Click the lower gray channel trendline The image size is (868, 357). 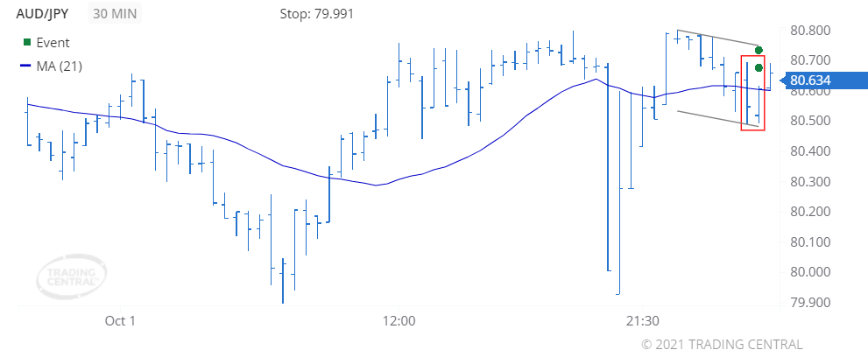click(718, 118)
